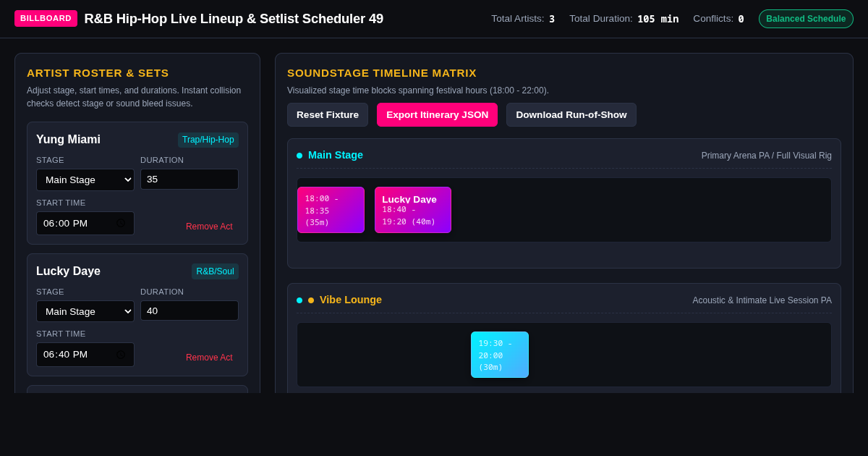
Task: Open Lucky Daye's stage dropdown
Action: tap(85, 311)
